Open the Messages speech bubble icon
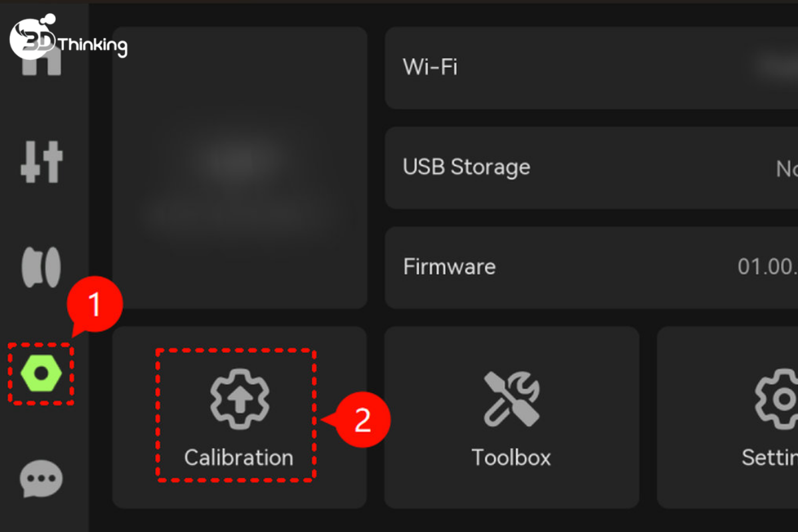 41,479
